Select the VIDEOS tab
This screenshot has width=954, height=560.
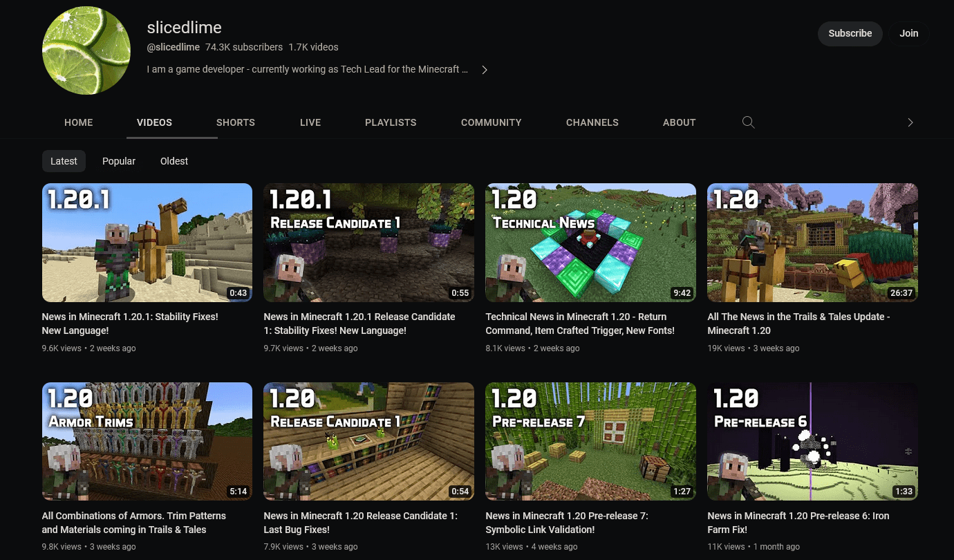click(x=154, y=122)
